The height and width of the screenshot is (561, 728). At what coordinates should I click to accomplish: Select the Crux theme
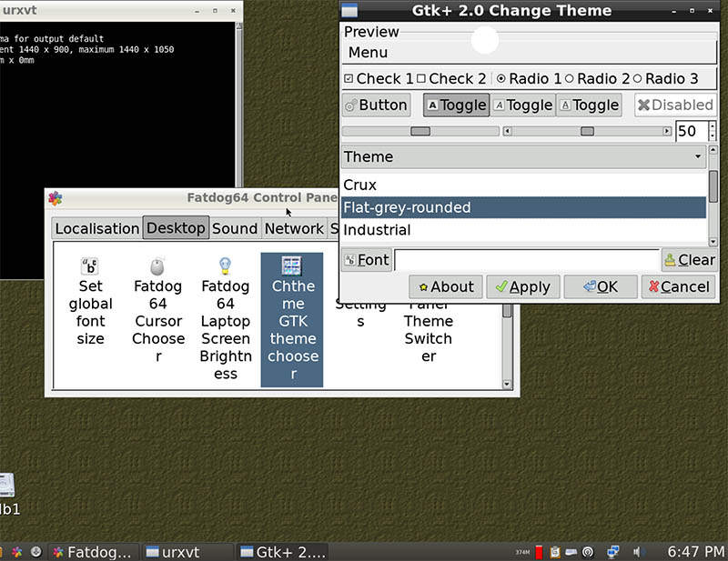click(x=524, y=185)
